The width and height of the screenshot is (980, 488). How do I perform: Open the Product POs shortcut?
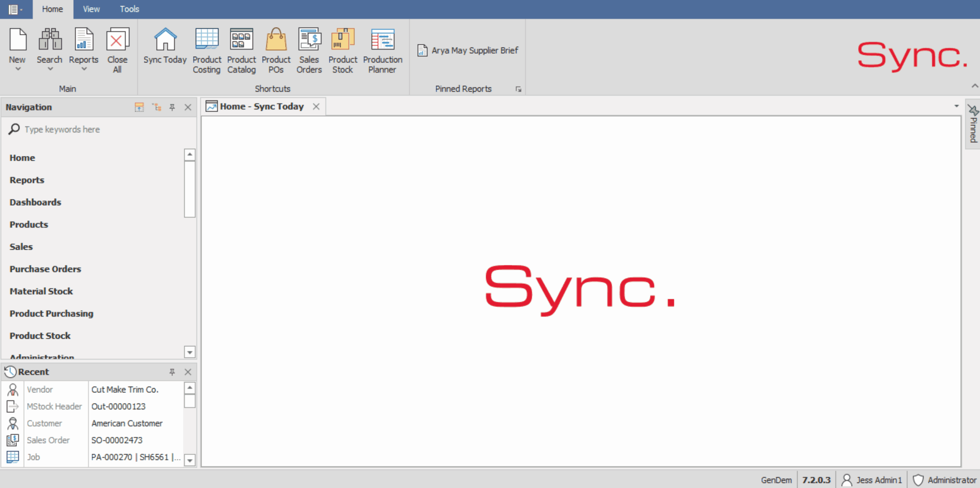(276, 51)
